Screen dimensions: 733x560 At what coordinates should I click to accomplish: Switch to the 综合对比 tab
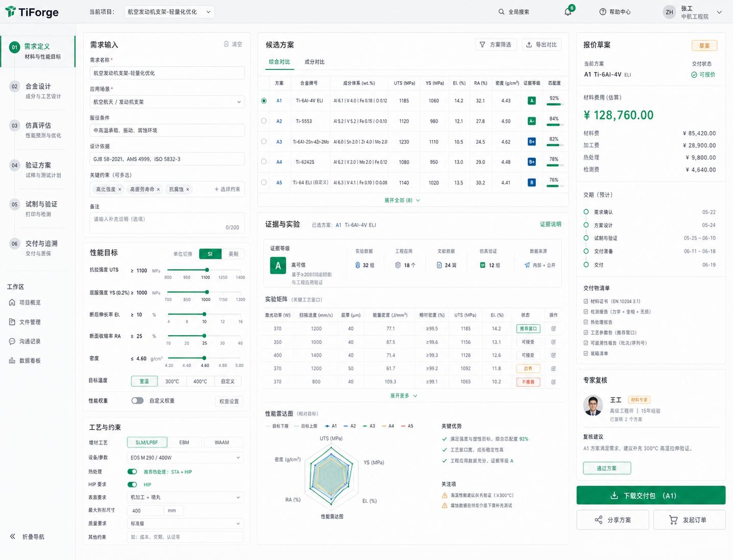pyautogui.click(x=279, y=62)
